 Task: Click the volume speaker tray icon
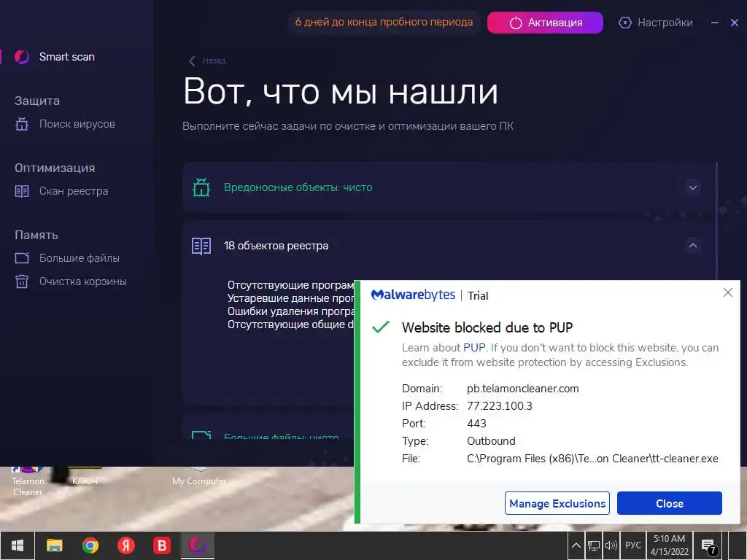tap(611, 545)
